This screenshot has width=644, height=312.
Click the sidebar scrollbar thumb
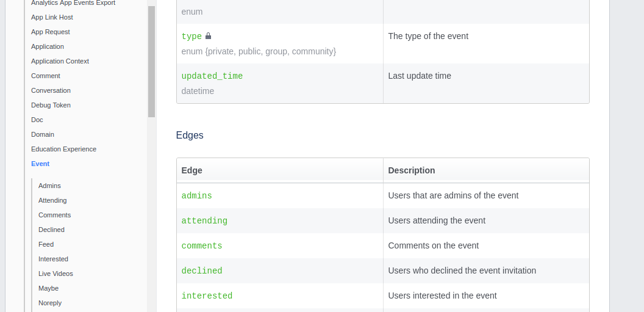click(x=151, y=61)
